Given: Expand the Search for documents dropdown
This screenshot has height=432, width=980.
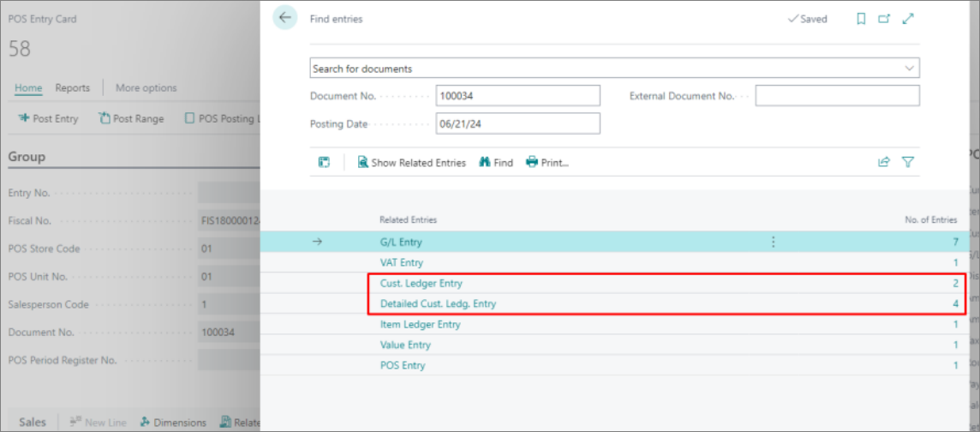Looking at the screenshot, I should [x=908, y=69].
